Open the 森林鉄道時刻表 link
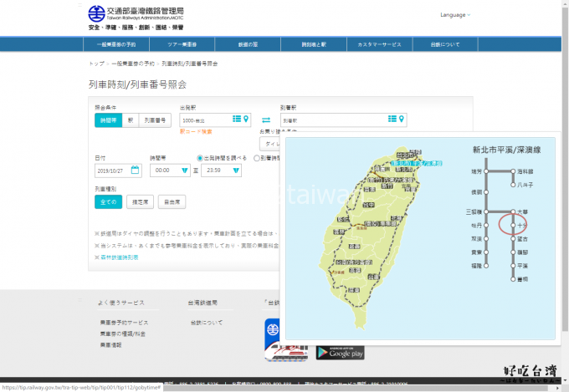The width and height of the screenshot is (569, 392). [x=117, y=257]
